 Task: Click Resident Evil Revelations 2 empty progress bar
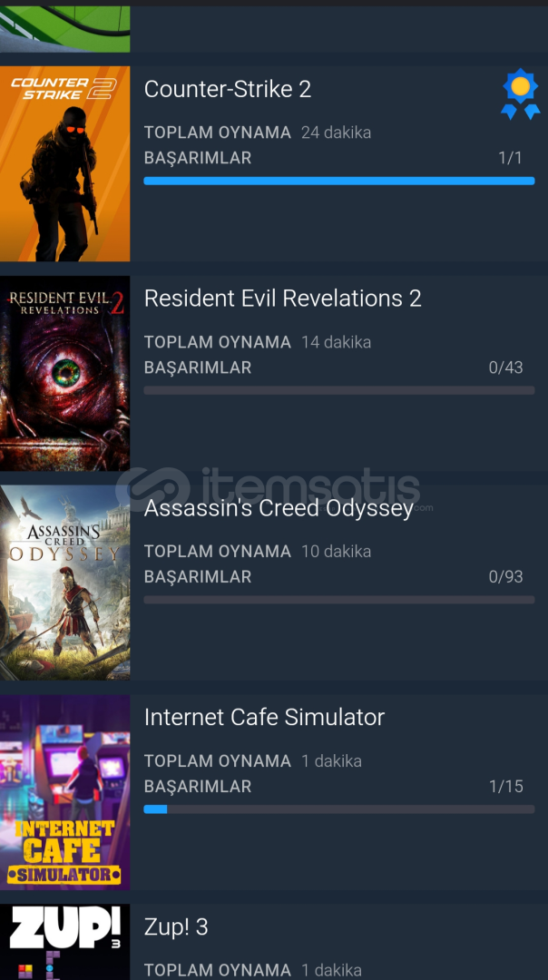[x=339, y=390]
